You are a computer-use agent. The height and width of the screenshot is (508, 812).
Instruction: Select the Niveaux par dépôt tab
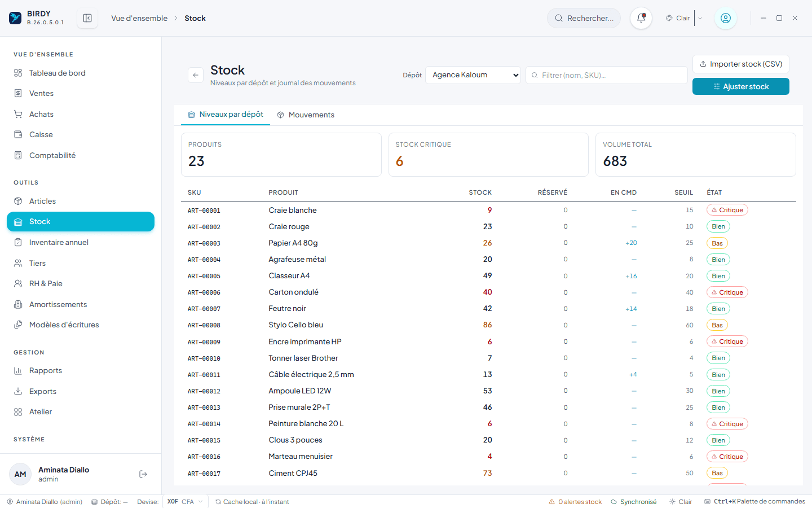pos(226,115)
